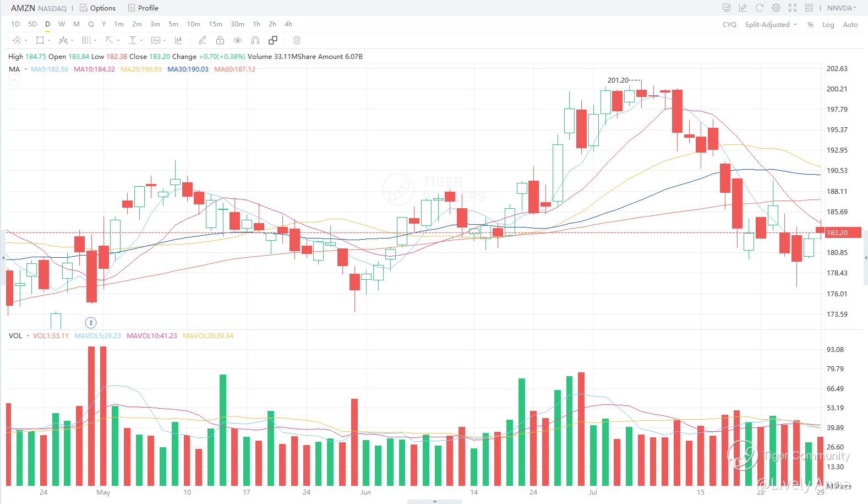Toggle the linked drawings sync icon
This screenshot has width=868, height=504.
click(x=273, y=40)
